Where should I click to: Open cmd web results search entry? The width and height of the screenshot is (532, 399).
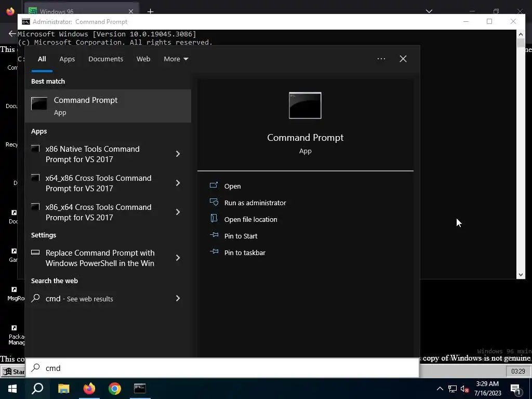(x=98, y=299)
